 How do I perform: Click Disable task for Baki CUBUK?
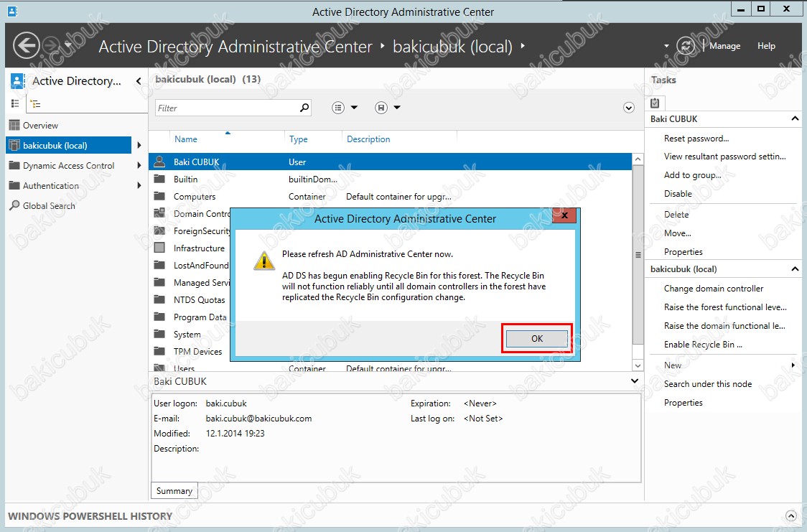pyautogui.click(x=678, y=193)
